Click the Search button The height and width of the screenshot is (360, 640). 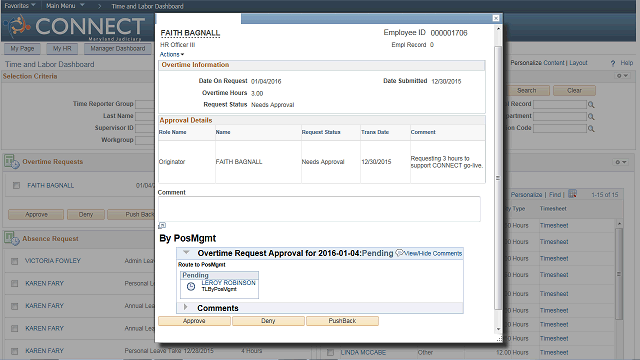click(527, 90)
